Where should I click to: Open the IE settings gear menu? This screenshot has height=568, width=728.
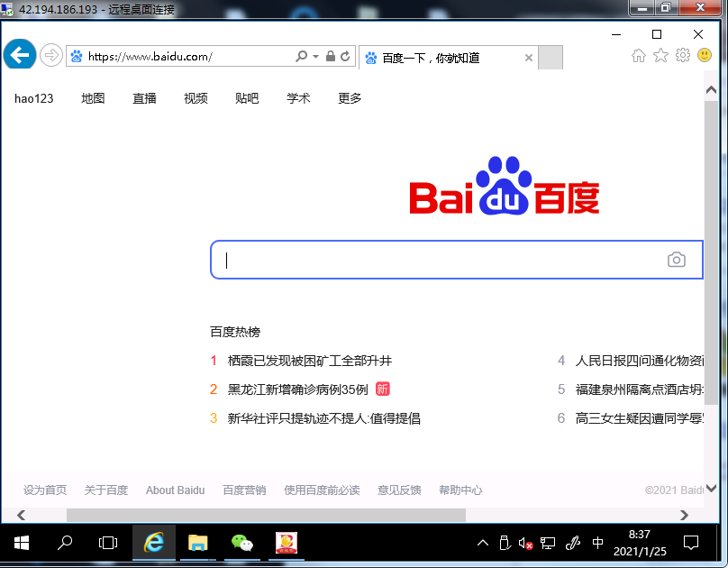682,56
